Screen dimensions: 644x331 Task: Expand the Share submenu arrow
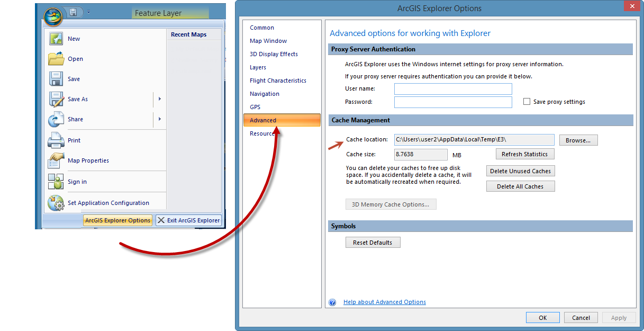[x=159, y=119]
